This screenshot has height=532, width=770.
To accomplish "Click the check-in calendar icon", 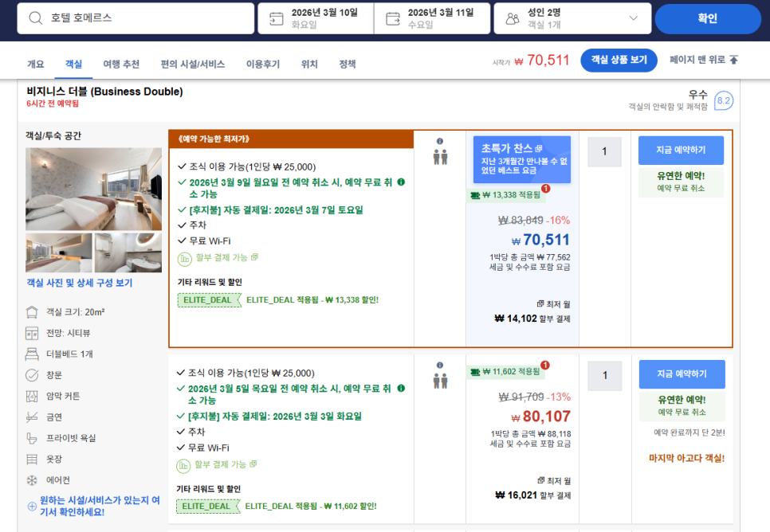I will (x=277, y=18).
